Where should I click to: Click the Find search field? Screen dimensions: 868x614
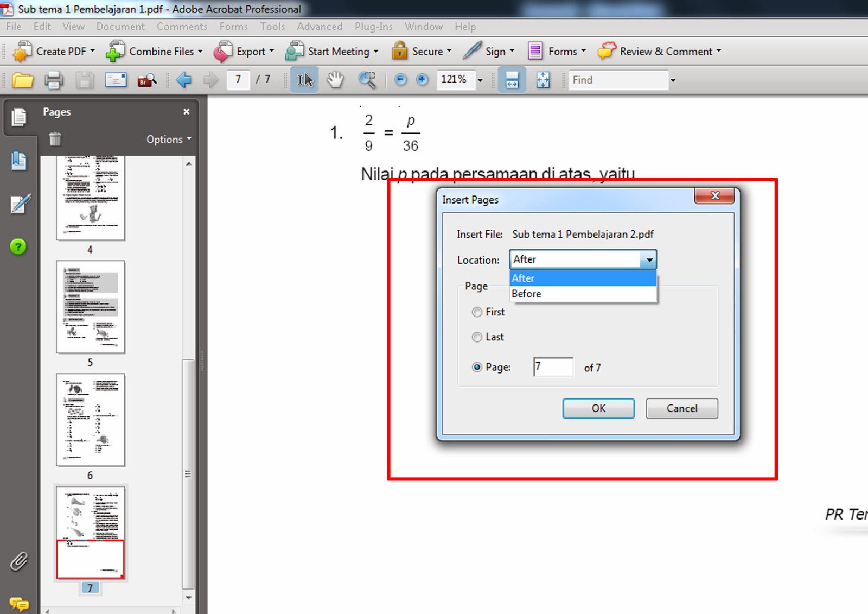[x=618, y=80]
